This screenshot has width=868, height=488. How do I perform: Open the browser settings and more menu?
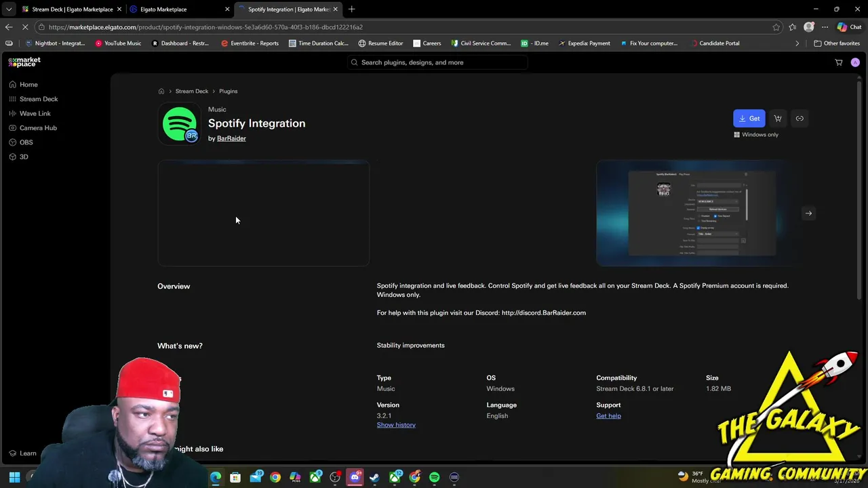(x=825, y=27)
